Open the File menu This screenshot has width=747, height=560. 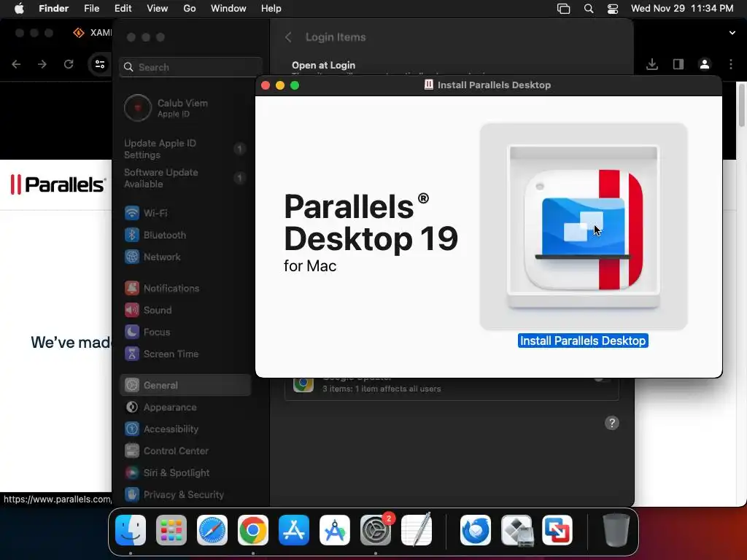tap(91, 9)
